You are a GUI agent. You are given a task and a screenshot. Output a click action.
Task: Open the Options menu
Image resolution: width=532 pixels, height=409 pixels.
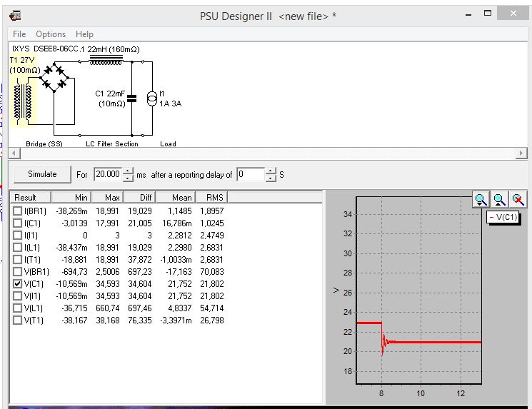[51, 34]
